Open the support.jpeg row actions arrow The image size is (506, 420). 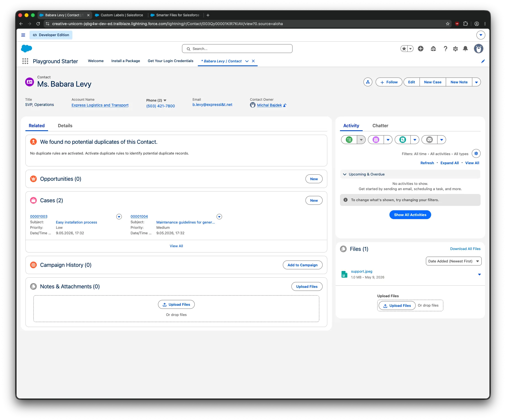coord(479,275)
